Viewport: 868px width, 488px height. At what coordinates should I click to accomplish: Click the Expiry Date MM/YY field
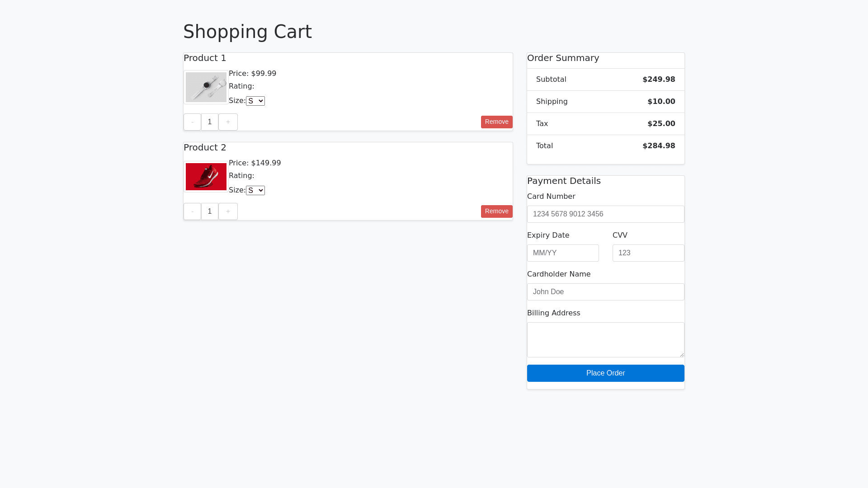(x=563, y=253)
